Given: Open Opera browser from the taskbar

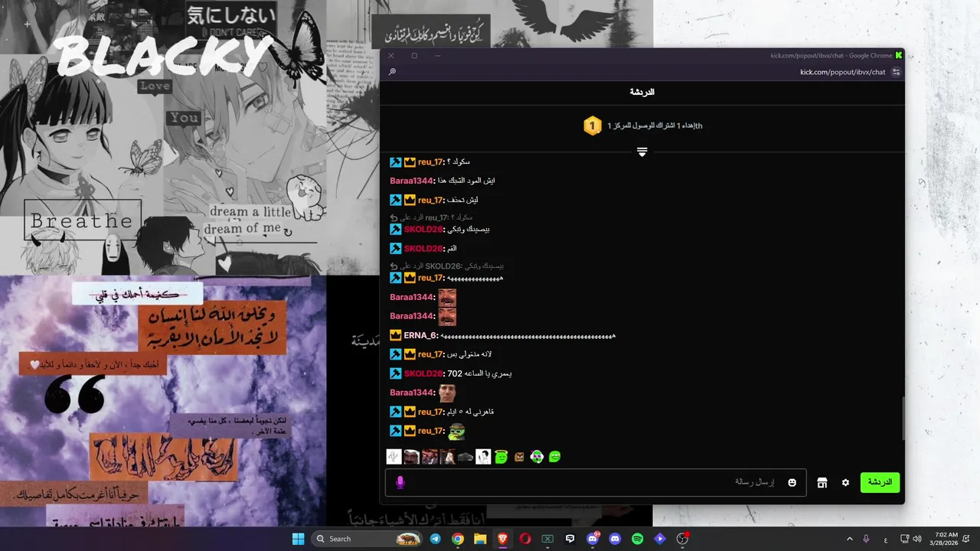Looking at the screenshot, I should click(525, 539).
